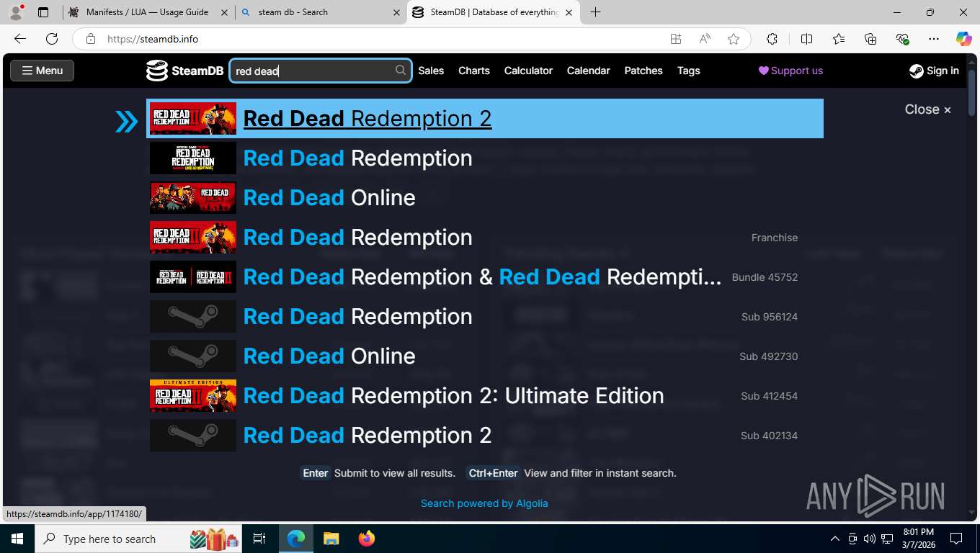Open Edge Settings and more menu
Screen dimensions: 980x553
click(x=934, y=39)
